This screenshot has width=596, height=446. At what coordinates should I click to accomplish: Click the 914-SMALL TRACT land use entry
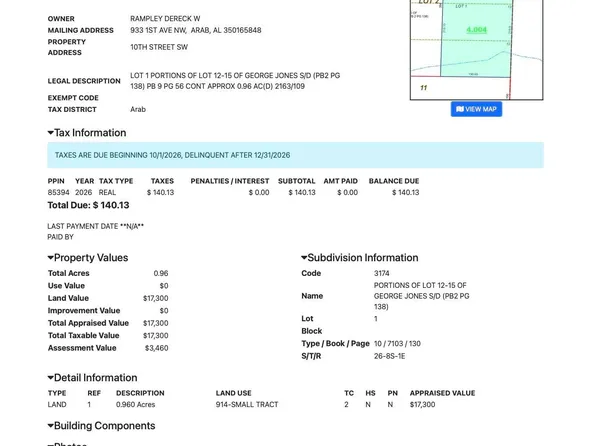[247, 405]
